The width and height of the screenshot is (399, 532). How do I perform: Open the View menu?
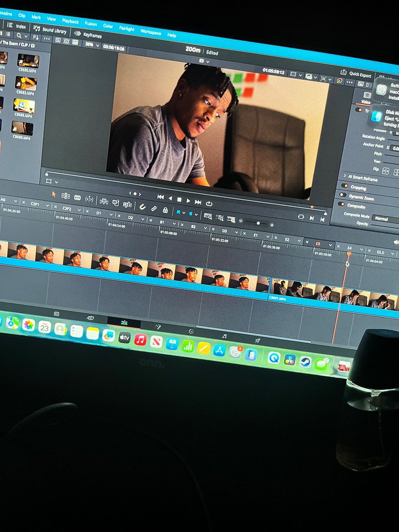(51, 19)
